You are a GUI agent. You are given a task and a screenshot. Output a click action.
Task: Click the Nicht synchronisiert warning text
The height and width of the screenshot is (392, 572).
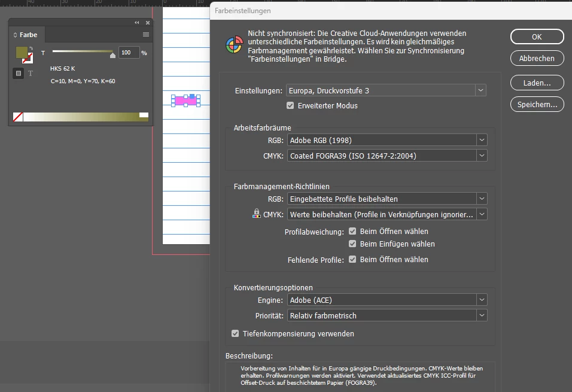357,46
